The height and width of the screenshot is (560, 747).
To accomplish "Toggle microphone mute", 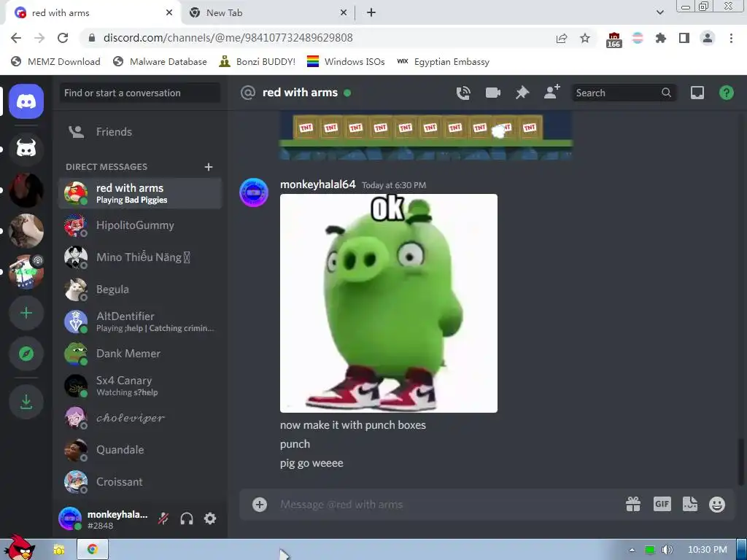I will point(163,518).
